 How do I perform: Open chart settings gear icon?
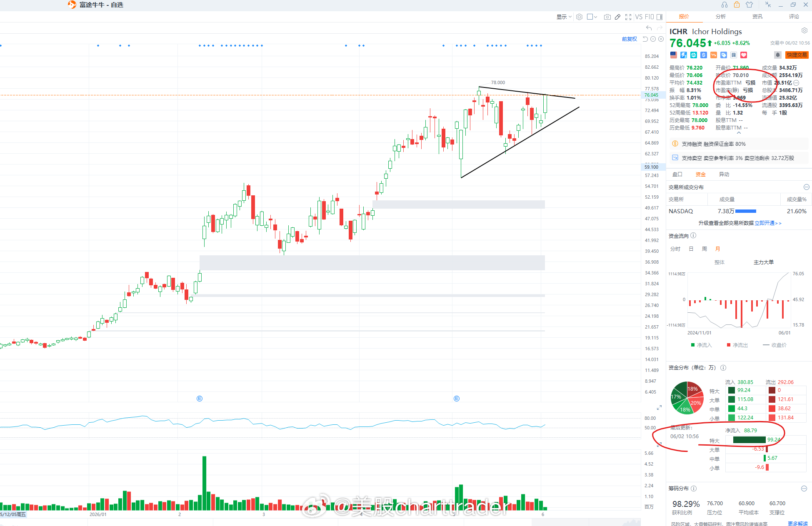pyautogui.click(x=579, y=17)
